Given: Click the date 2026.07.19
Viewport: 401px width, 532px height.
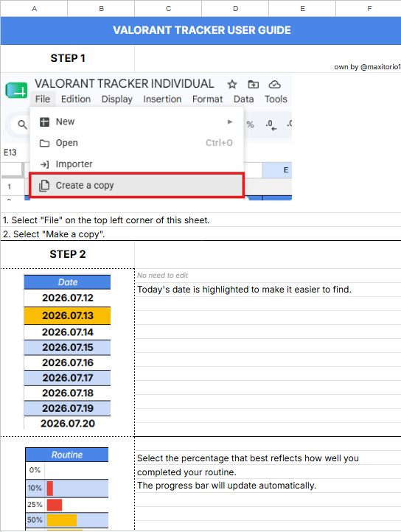Looking at the screenshot, I should pos(67,408).
